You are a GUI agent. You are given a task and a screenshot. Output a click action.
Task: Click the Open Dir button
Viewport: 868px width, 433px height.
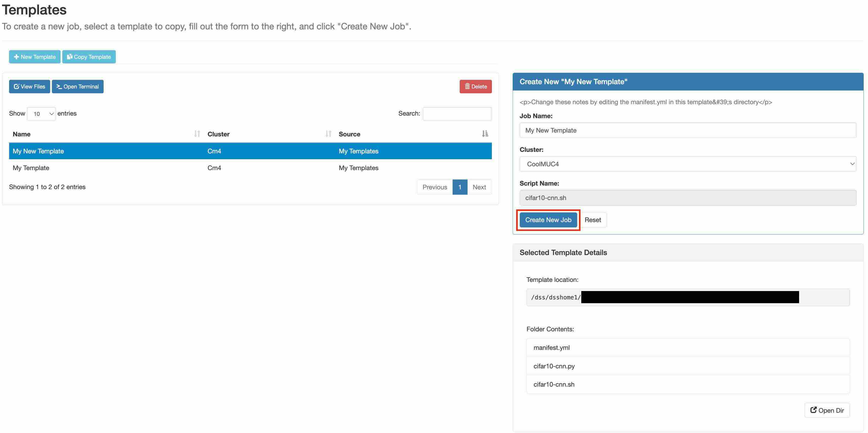point(827,410)
